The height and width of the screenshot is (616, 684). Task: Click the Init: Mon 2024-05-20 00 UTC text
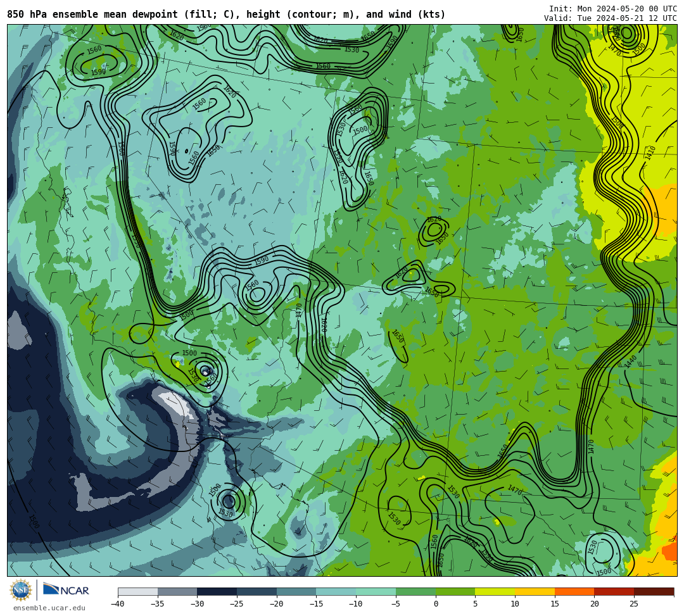(613, 9)
